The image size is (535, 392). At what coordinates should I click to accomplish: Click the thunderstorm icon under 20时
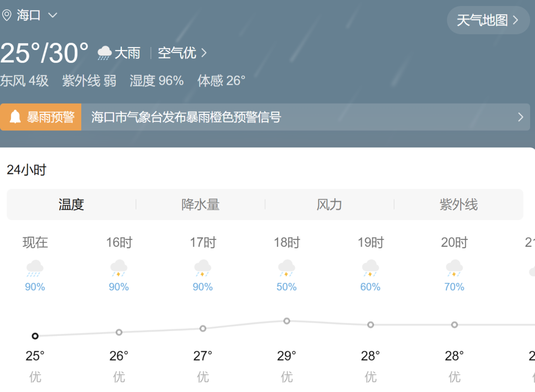pyautogui.click(x=454, y=268)
